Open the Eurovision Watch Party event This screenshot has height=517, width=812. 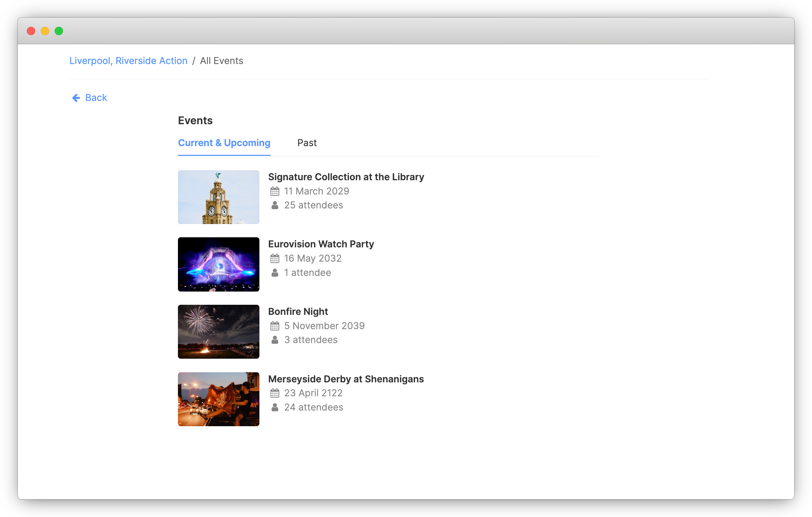pos(321,244)
